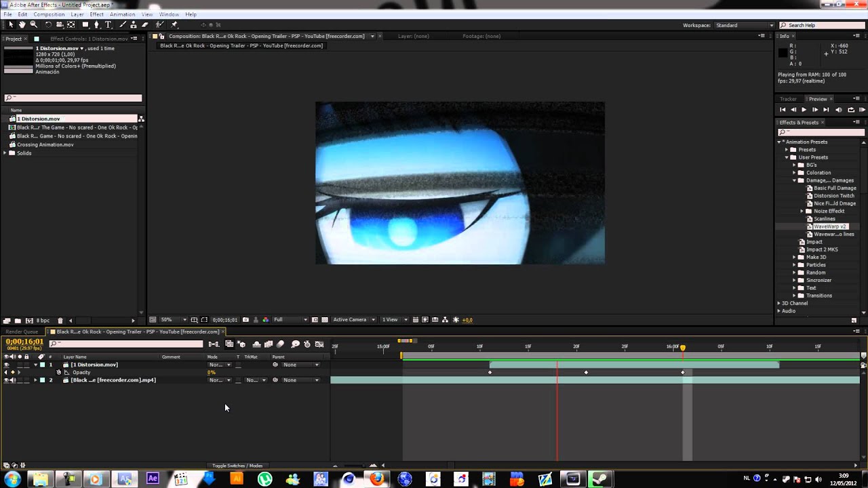Screen dimensions: 868x488
Task: Open the Graph Editor from timeline toolbar
Action: tap(319, 344)
